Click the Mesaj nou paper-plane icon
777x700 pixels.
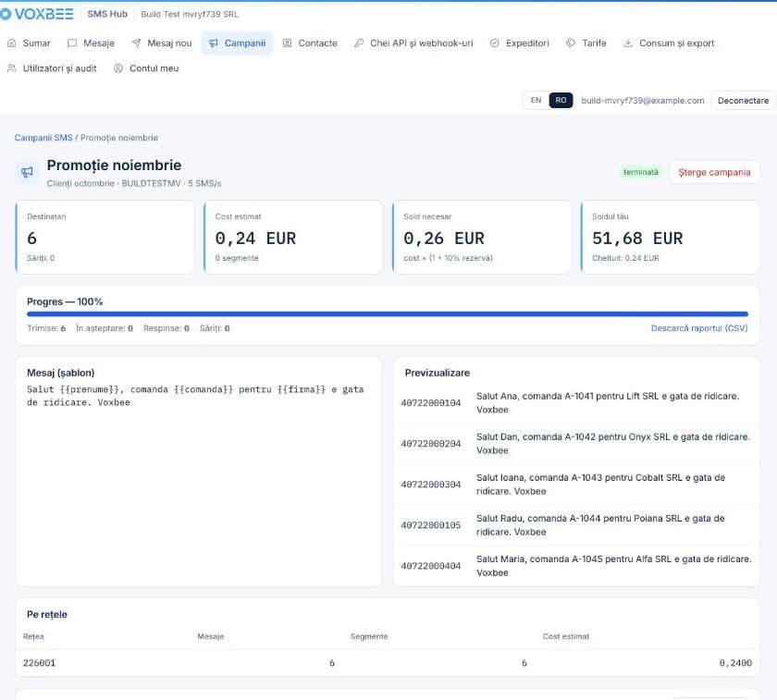click(x=136, y=43)
